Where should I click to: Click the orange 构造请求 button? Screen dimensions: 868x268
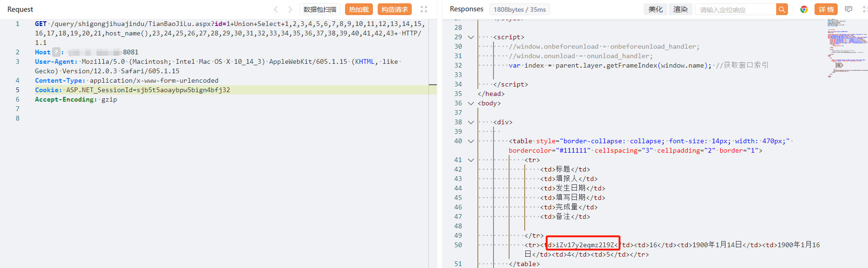pyautogui.click(x=395, y=9)
